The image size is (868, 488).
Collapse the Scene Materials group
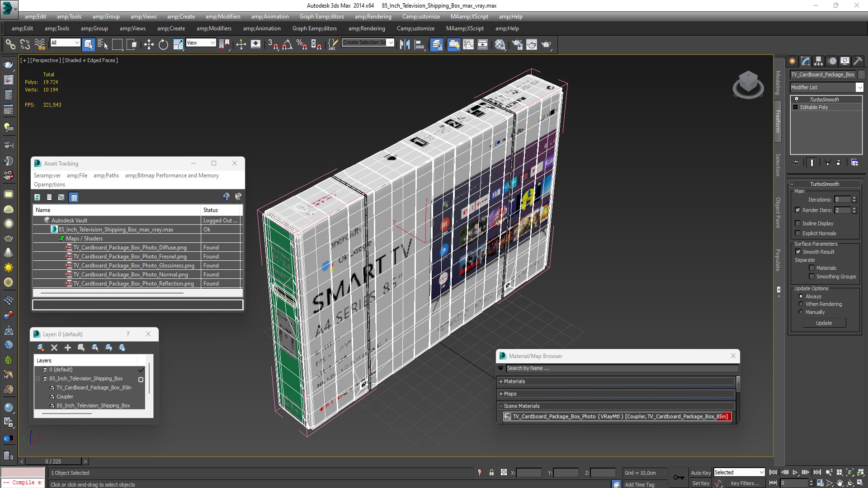click(617, 406)
